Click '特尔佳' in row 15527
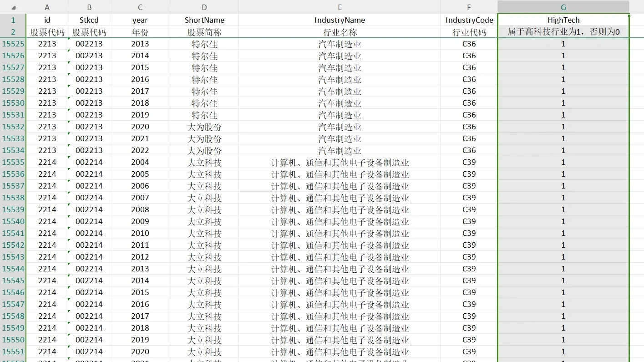The image size is (644, 362). pos(204,67)
